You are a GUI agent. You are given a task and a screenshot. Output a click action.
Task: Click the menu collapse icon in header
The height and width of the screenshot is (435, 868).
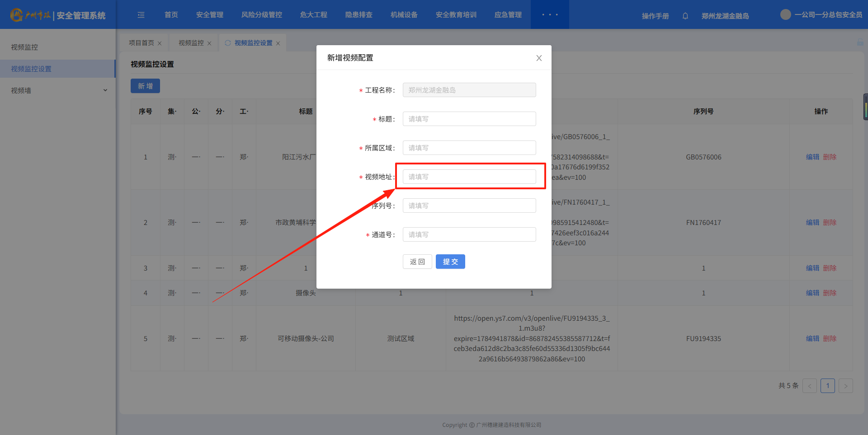[141, 15]
